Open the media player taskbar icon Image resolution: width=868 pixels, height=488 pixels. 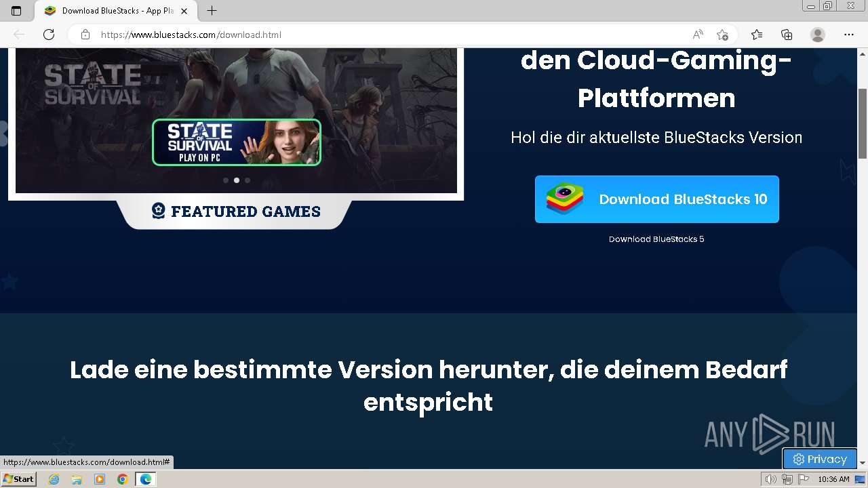click(100, 479)
